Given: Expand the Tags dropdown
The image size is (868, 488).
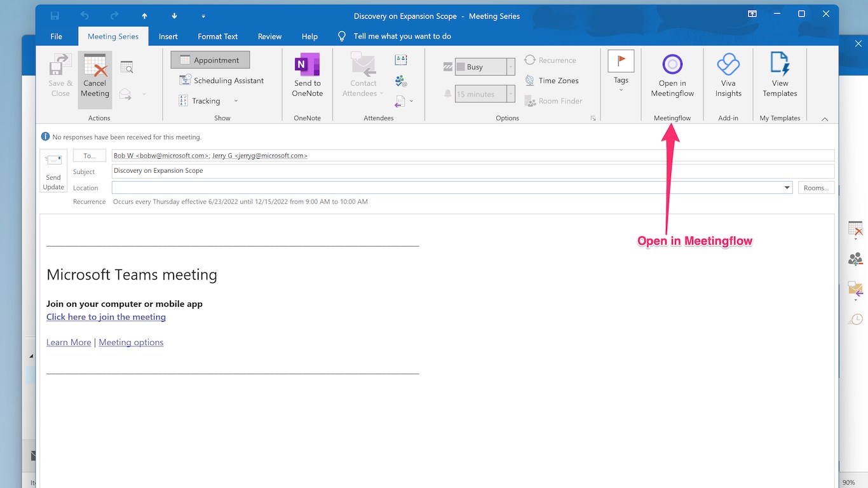Looking at the screenshot, I should pos(621,90).
